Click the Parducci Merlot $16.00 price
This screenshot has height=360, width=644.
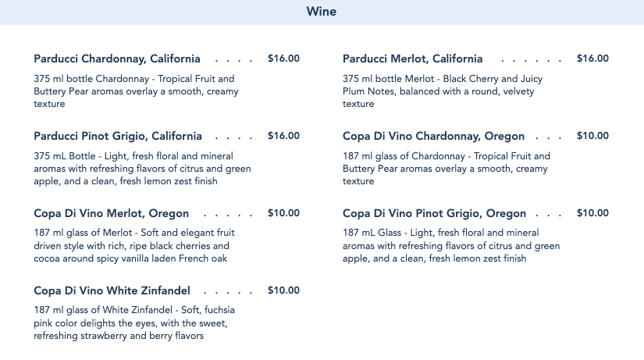click(x=592, y=59)
